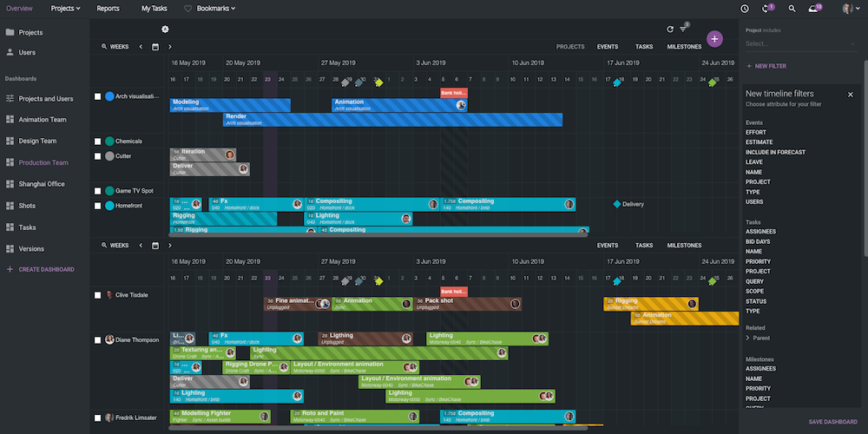Open My Tasks in top navigation
868x434 pixels.
tap(154, 9)
